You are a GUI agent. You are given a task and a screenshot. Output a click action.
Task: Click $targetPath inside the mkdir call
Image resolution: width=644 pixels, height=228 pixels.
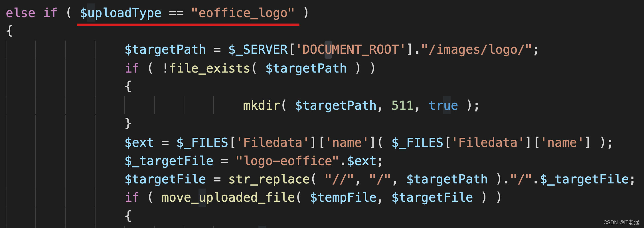click(x=336, y=106)
